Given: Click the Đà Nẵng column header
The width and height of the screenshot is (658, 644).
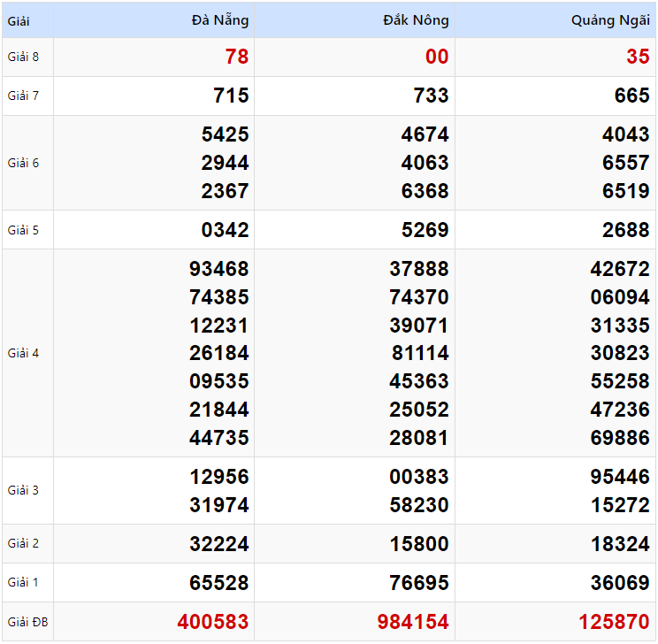Looking at the screenshot, I should point(219,20).
